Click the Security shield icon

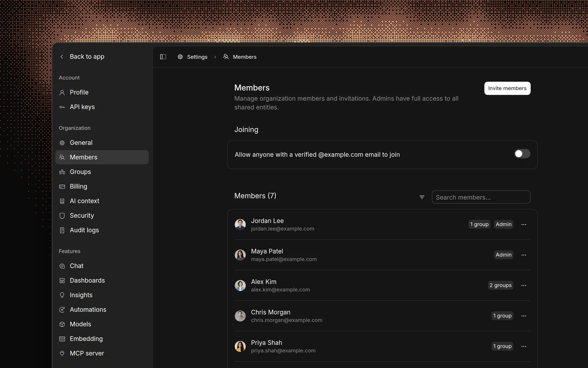(x=62, y=216)
